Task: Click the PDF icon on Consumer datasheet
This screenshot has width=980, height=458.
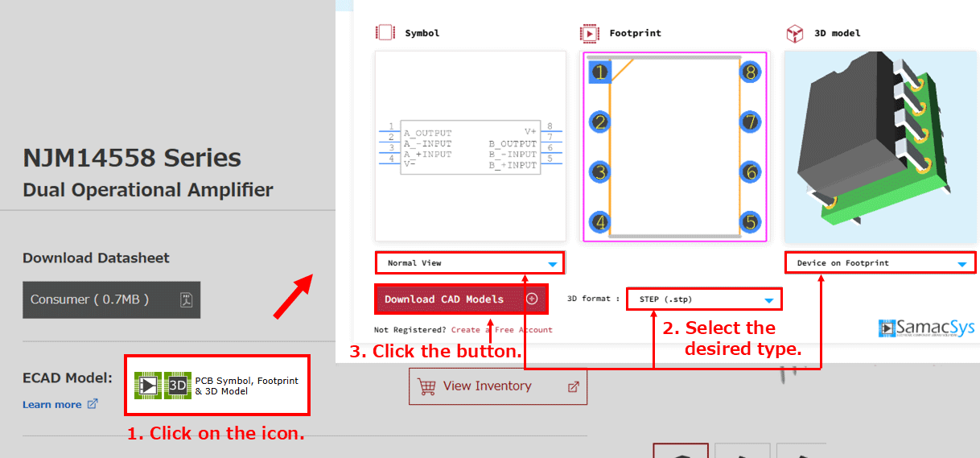Action: [x=186, y=299]
